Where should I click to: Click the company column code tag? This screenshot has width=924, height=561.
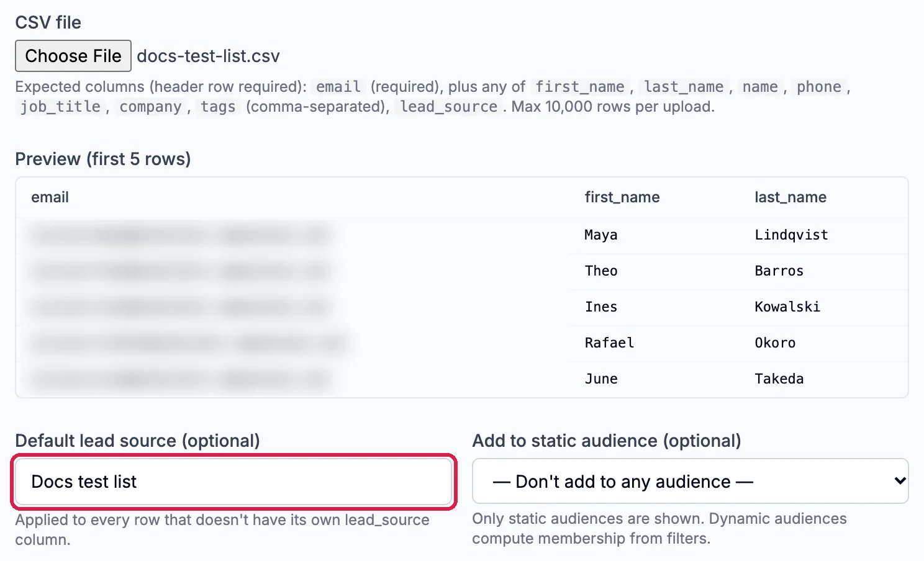(150, 107)
